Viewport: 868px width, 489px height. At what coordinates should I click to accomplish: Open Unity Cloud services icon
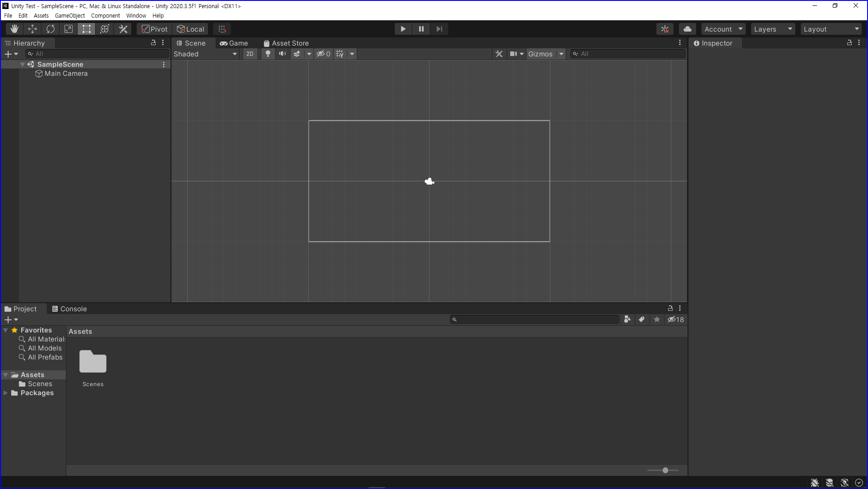[x=688, y=29]
